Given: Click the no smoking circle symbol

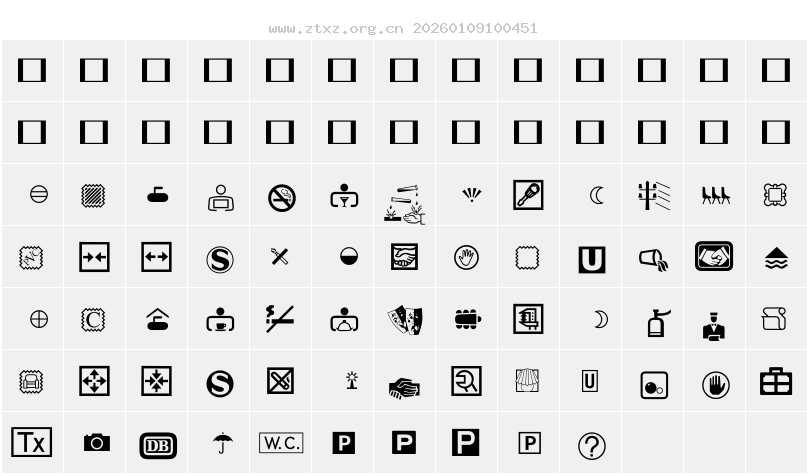Looking at the screenshot, I should tap(282, 198).
